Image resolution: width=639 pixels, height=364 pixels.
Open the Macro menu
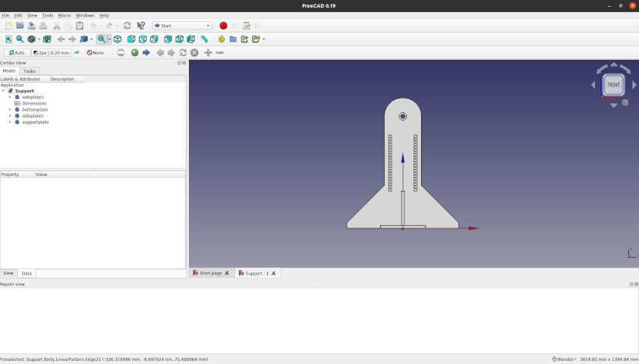65,15
